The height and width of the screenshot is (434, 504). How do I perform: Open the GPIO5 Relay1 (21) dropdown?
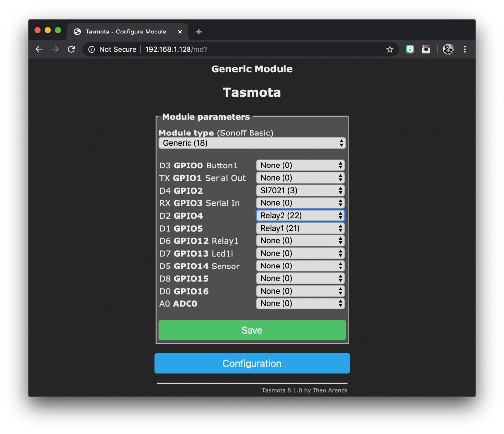coord(300,228)
